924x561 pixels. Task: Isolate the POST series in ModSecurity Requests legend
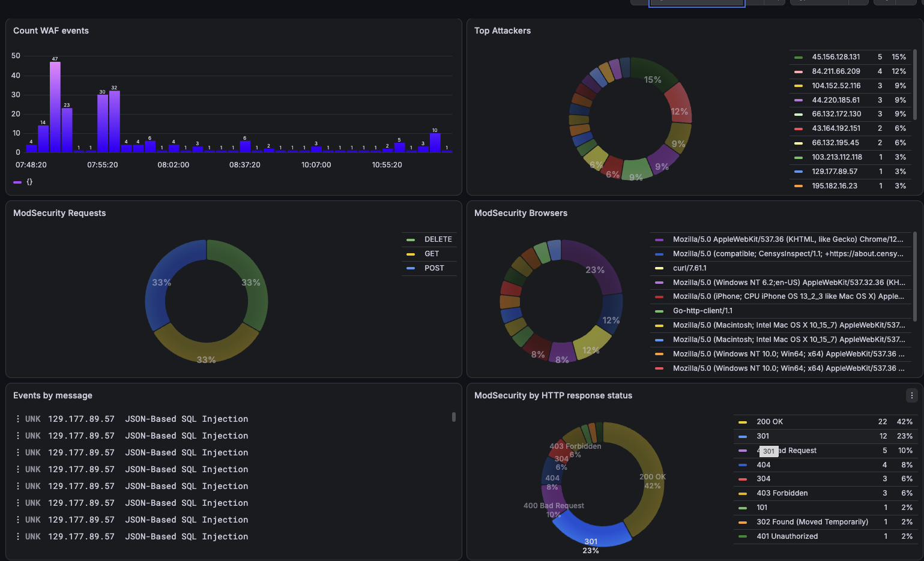pos(434,268)
